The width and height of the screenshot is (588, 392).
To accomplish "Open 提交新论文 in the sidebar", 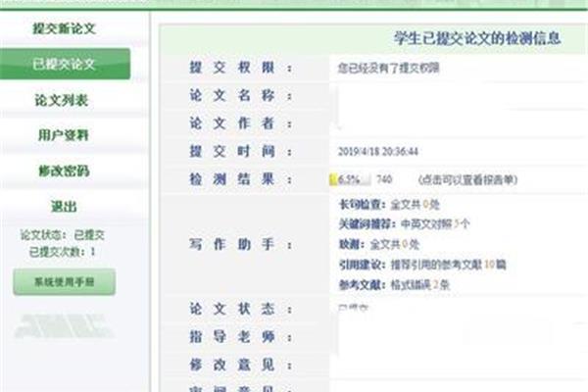I will [64, 28].
